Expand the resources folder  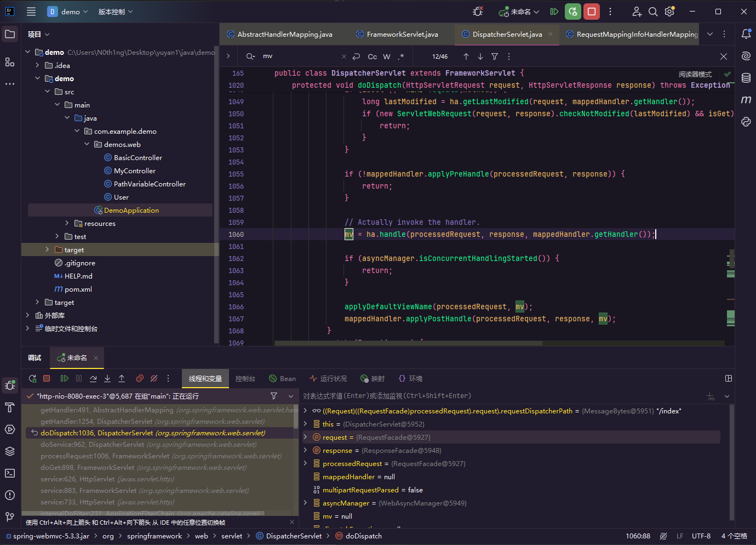67,223
